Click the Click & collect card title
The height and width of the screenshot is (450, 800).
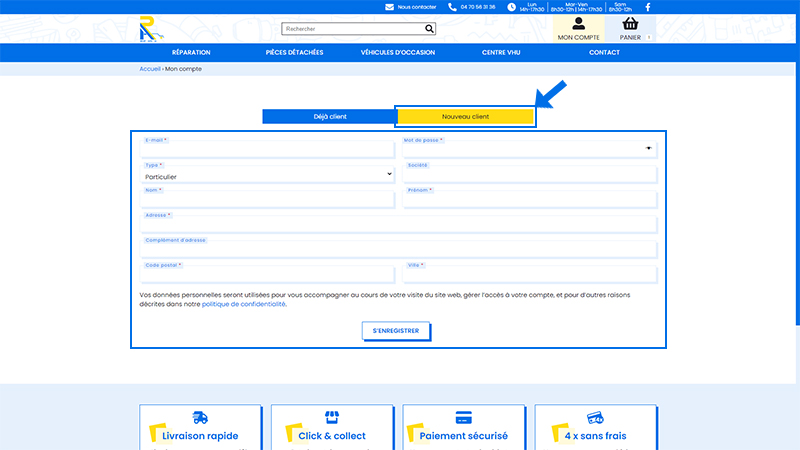coord(332,436)
